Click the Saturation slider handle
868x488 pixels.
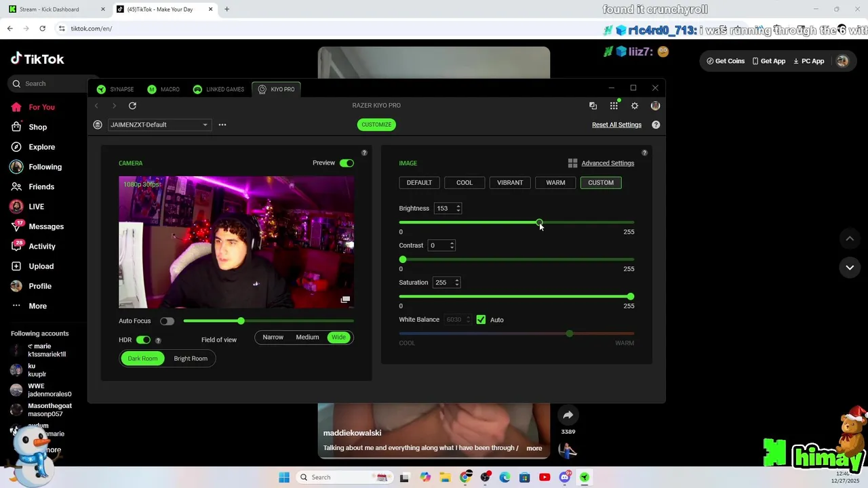point(631,297)
